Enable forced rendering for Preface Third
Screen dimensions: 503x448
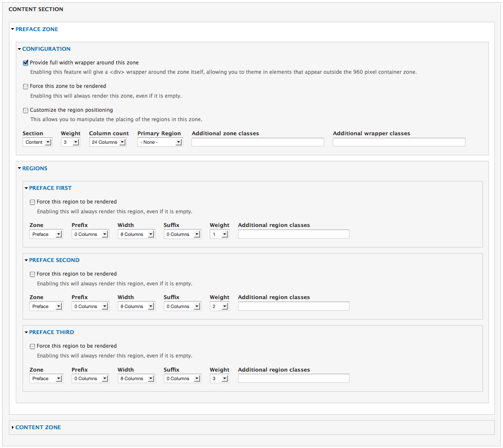32,346
